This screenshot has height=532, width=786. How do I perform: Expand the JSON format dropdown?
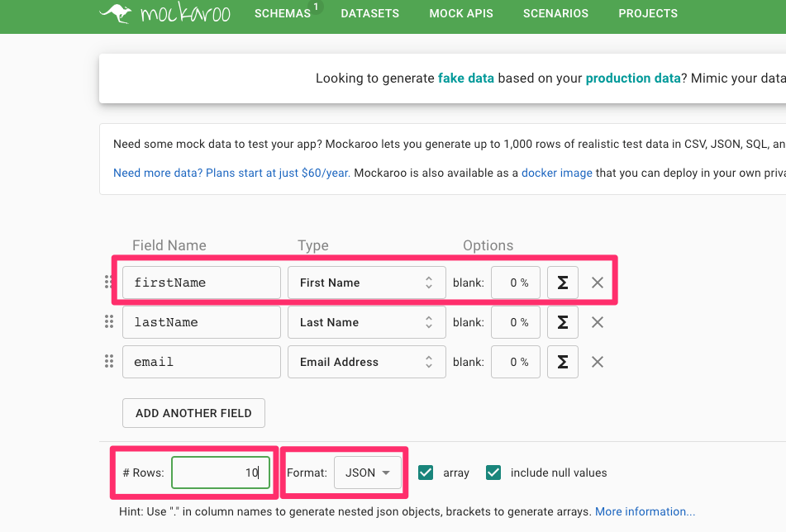click(368, 473)
